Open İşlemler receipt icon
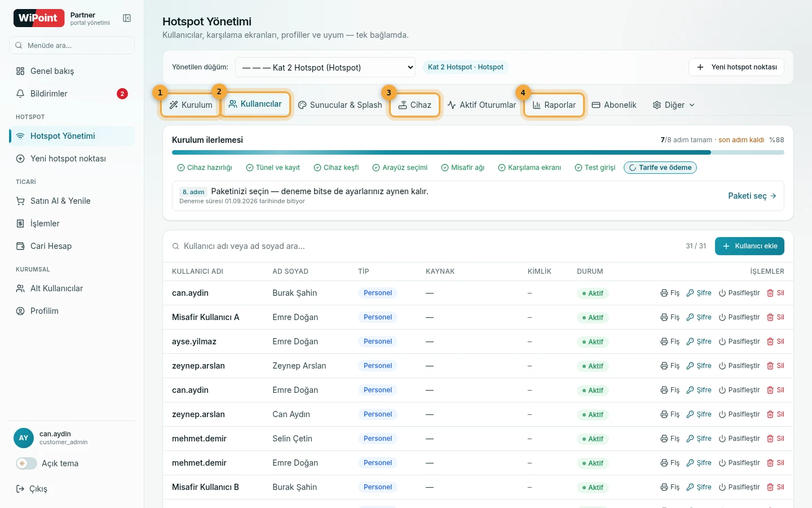This screenshot has height=508, width=812. [x=20, y=224]
